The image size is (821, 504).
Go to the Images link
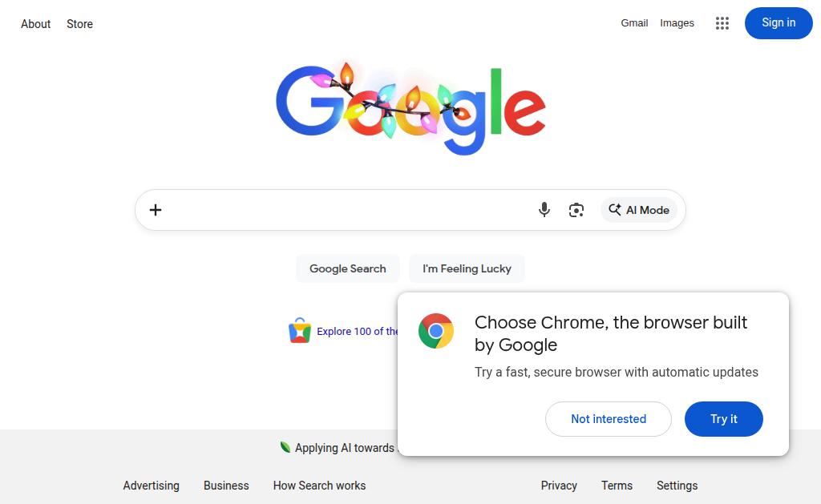coord(677,23)
